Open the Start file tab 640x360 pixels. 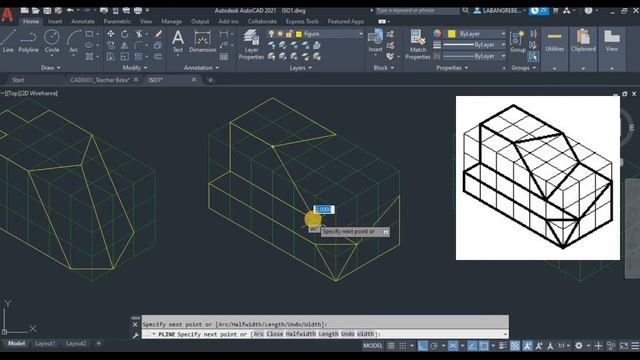(18, 80)
